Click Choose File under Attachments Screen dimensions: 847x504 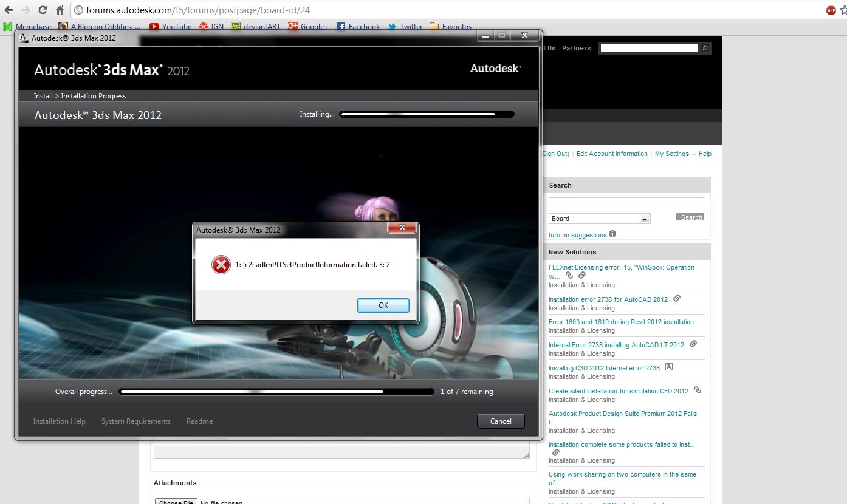pos(176,501)
